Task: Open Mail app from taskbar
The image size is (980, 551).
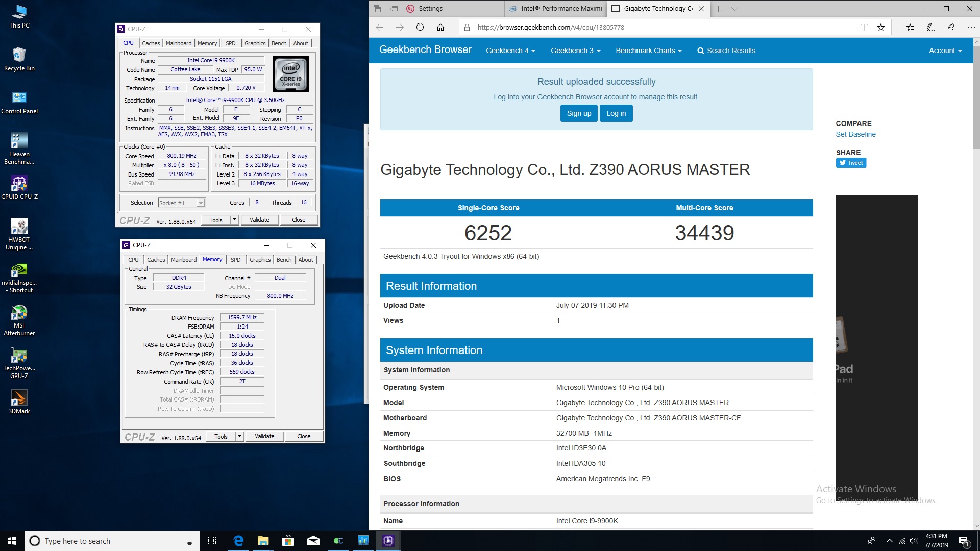Action: (313, 541)
